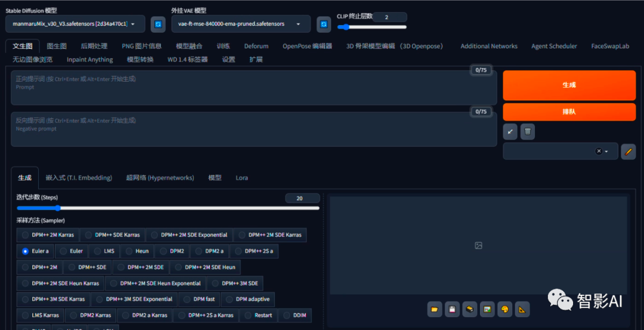Open the Deforum tab

(x=256, y=47)
